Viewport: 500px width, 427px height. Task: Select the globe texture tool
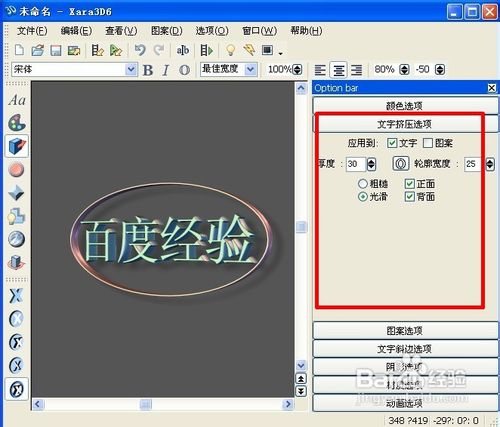point(16,239)
